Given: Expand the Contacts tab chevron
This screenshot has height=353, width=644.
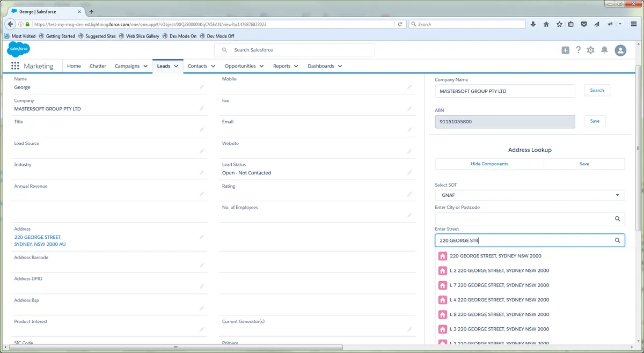Looking at the screenshot, I should [213, 66].
